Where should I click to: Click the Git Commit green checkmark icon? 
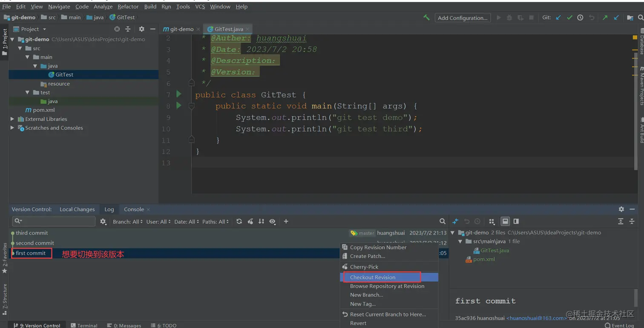click(569, 17)
